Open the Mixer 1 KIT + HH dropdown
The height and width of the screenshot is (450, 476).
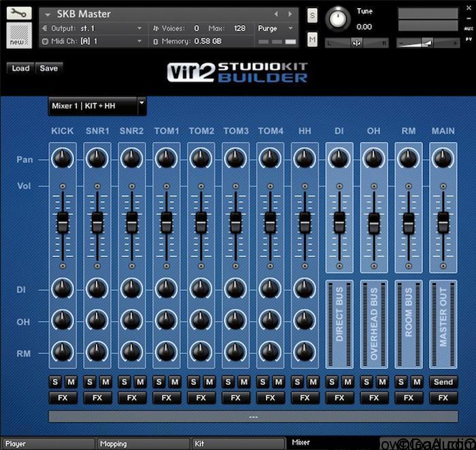pyautogui.click(x=97, y=106)
